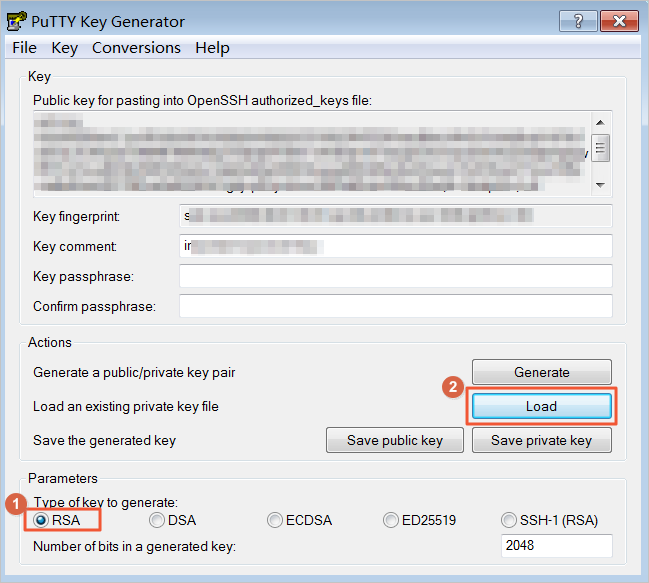Click the question mark help button

coord(578,21)
